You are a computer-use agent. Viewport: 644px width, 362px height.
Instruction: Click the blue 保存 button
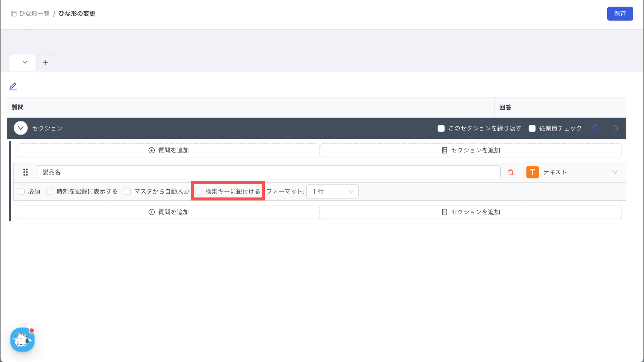[619, 14]
